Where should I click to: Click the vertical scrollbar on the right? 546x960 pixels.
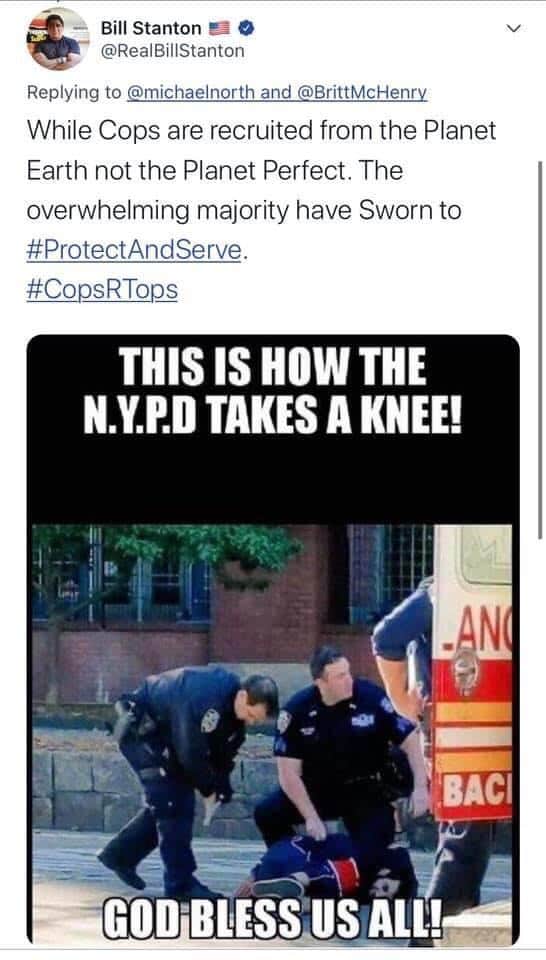point(539,349)
